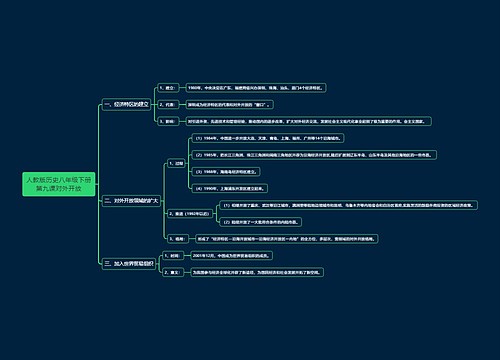Select the (1) 1984年 coastal cities node

(x=268, y=138)
